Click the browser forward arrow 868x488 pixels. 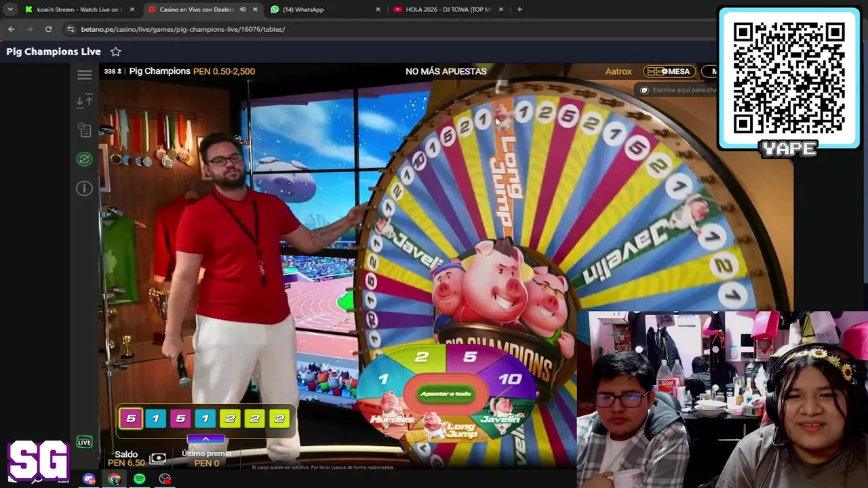30,29
